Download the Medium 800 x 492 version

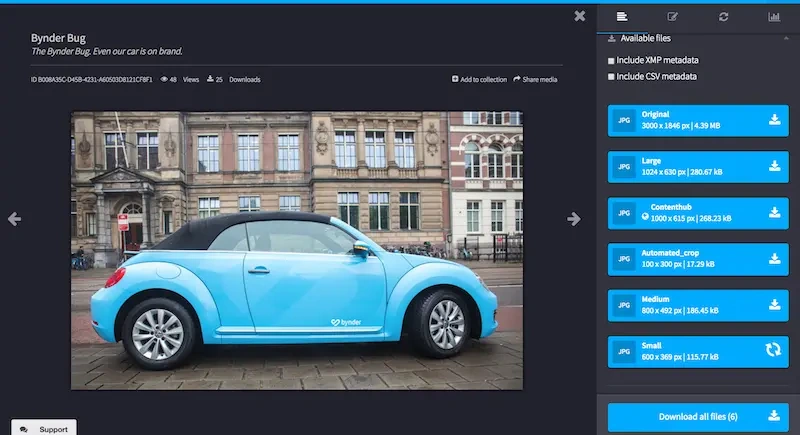click(x=774, y=305)
